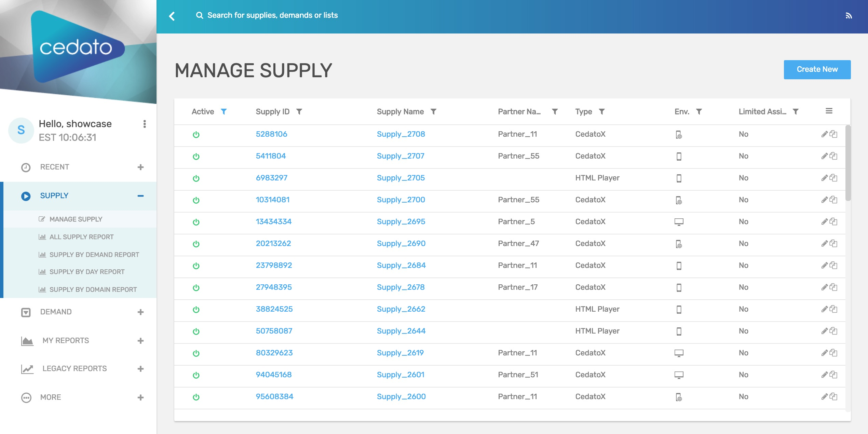This screenshot has height=434, width=868.
Task: Open the user options three-dot menu
Action: (x=145, y=124)
